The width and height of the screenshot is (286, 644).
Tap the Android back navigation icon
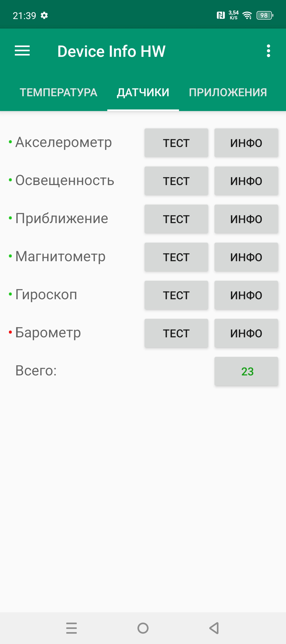pos(214,628)
